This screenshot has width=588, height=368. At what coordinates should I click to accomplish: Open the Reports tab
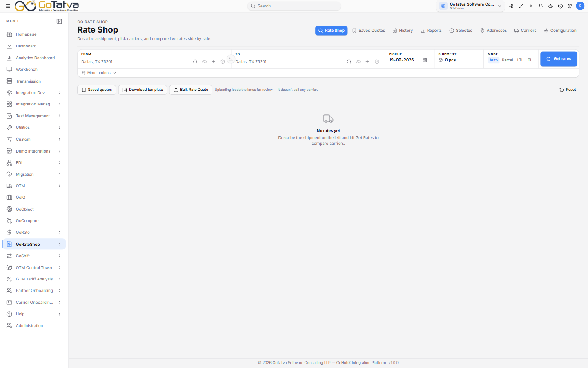[431, 31]
